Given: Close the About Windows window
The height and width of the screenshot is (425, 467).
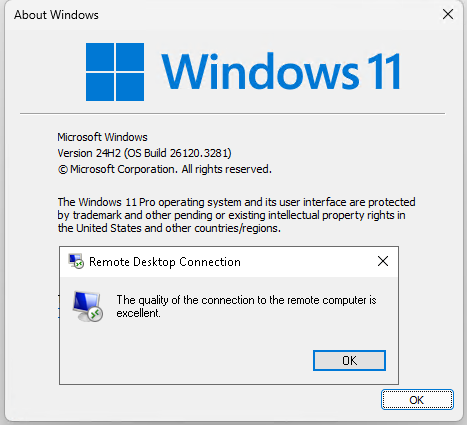Looking at the screenshot, I should tap(448, 14).
